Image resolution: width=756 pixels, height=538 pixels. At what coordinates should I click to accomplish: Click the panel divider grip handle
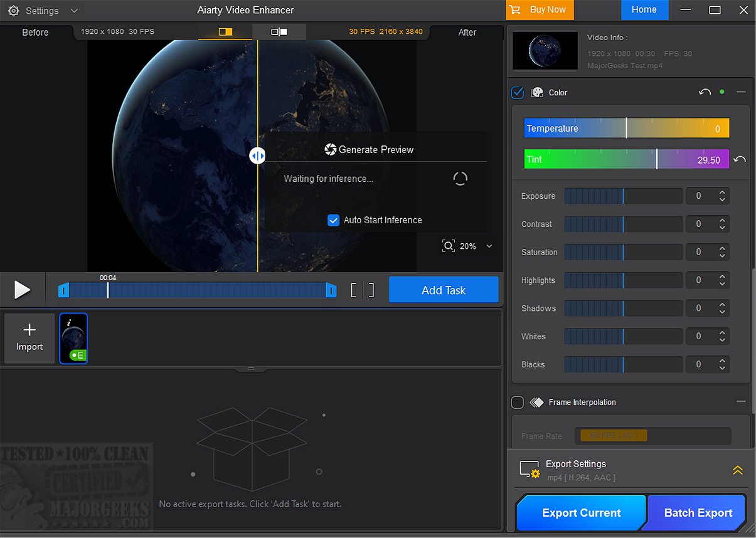click(251, 369)
